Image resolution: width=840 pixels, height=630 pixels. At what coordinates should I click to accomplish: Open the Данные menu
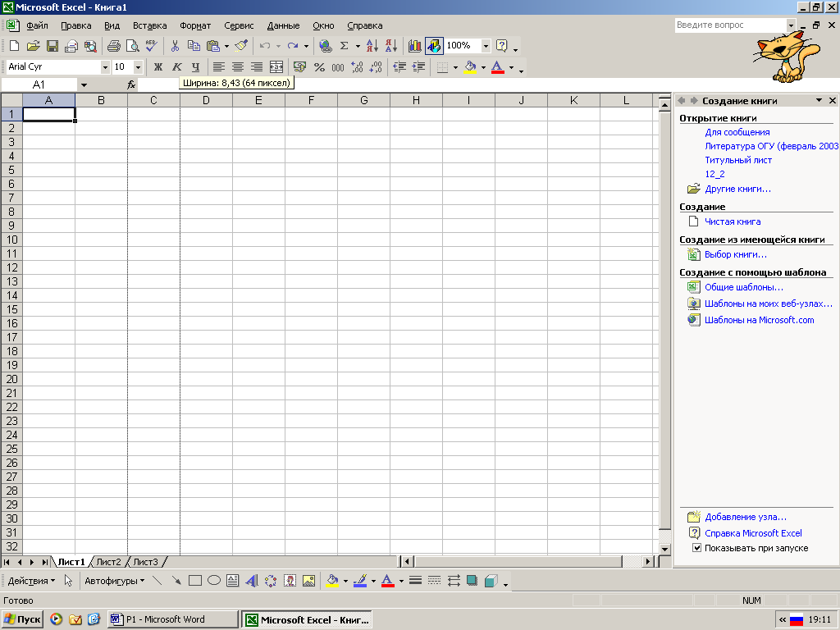(283, 25)
